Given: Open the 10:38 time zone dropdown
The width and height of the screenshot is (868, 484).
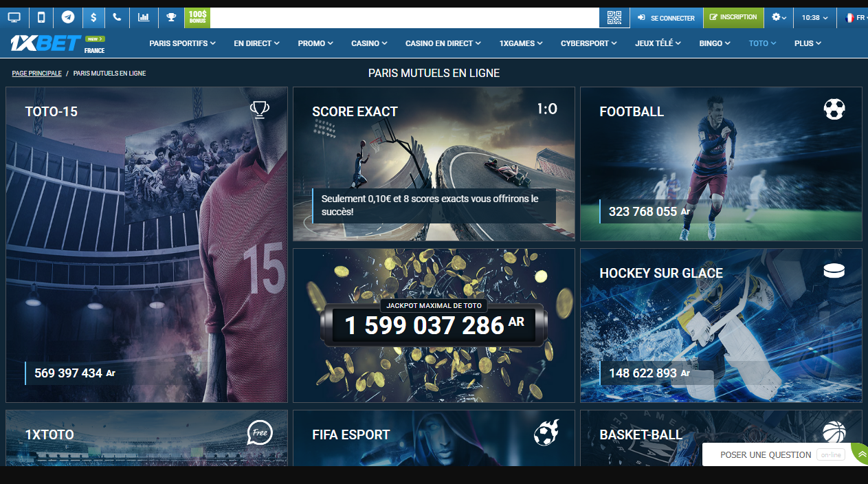Looking at the screenshot, I should pos(814,17).
